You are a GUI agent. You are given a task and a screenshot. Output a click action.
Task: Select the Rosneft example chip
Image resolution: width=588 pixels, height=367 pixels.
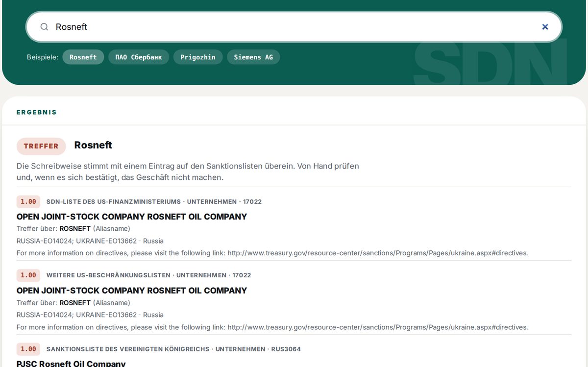tap(83, 57)
